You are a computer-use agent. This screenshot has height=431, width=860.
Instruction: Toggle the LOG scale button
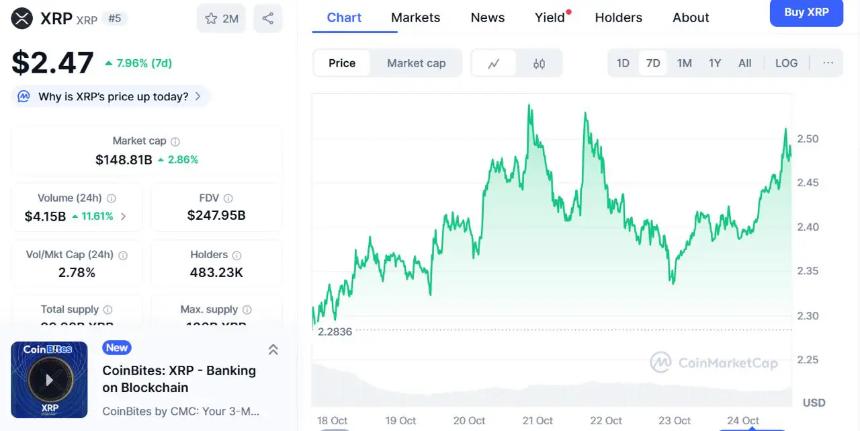[786, 63]
